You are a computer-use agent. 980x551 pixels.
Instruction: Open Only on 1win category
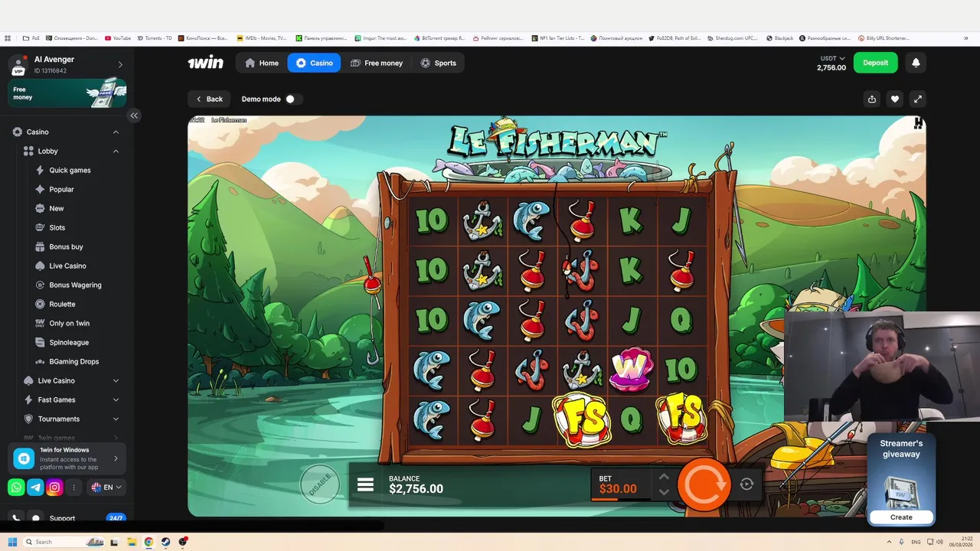69,323
